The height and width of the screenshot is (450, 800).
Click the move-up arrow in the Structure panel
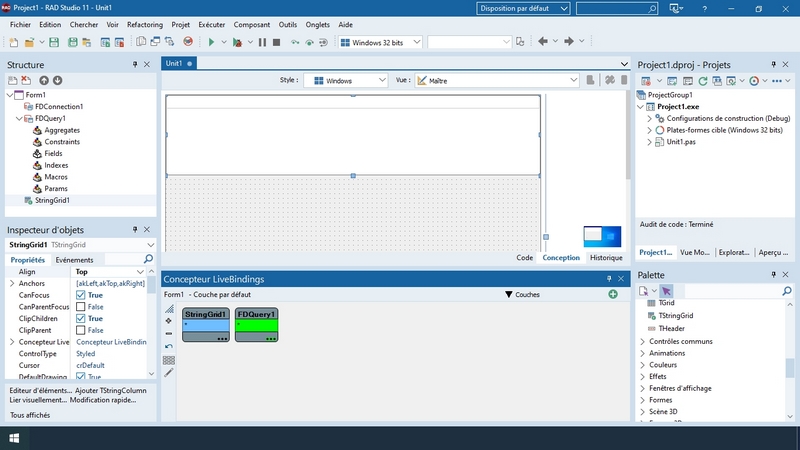pos(44,80)
